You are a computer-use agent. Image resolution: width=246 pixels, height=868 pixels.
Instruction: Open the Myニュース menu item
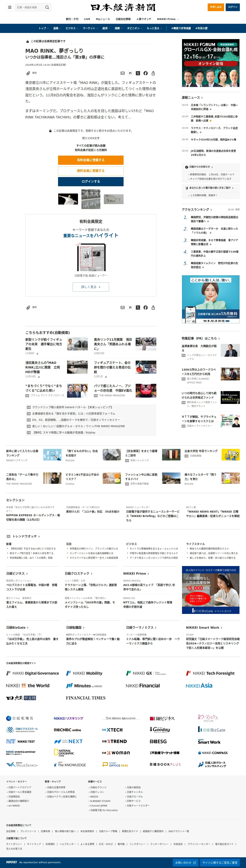(103, 19)
